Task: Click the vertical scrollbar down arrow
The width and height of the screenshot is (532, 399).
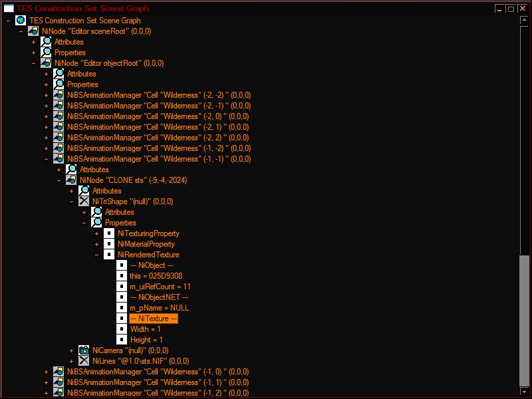Action: [524, 391]
